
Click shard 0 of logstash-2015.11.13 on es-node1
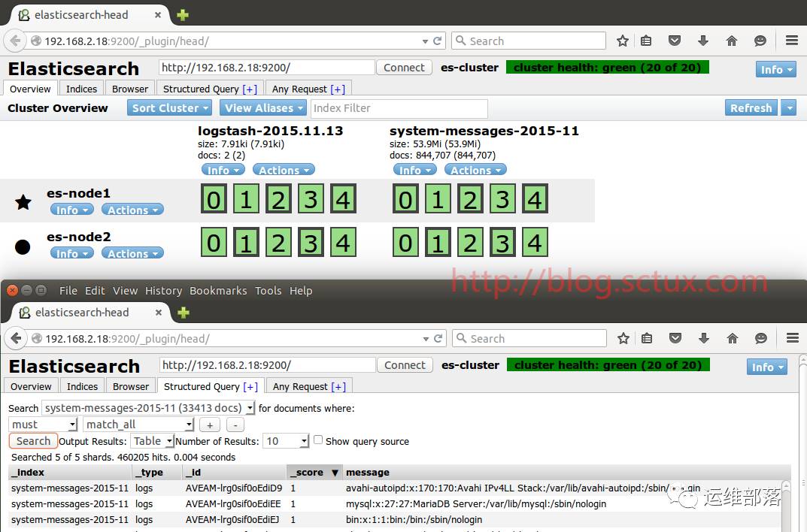(214, 199)
